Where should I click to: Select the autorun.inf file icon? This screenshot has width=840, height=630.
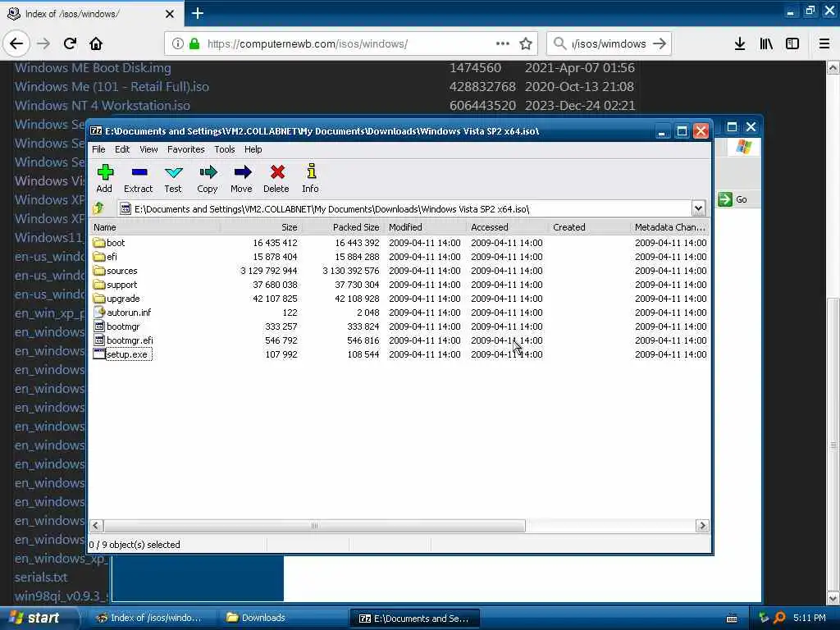(x=99, y=313)
